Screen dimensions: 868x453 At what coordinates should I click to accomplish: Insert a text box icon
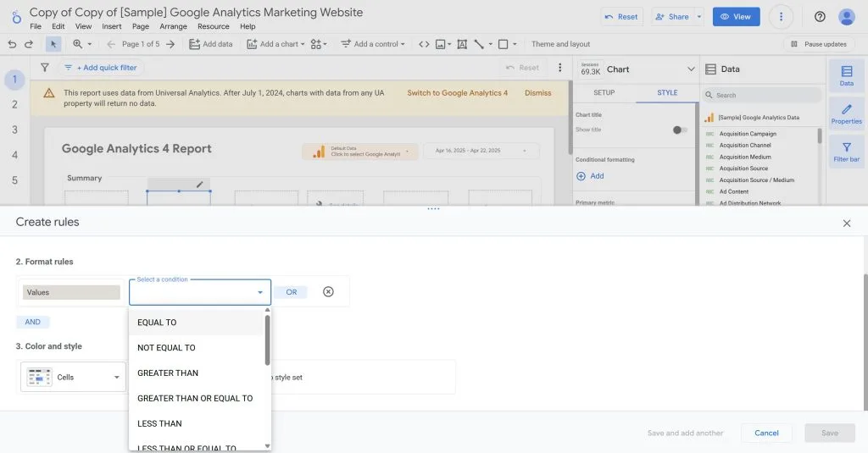(x=462, y=44)
